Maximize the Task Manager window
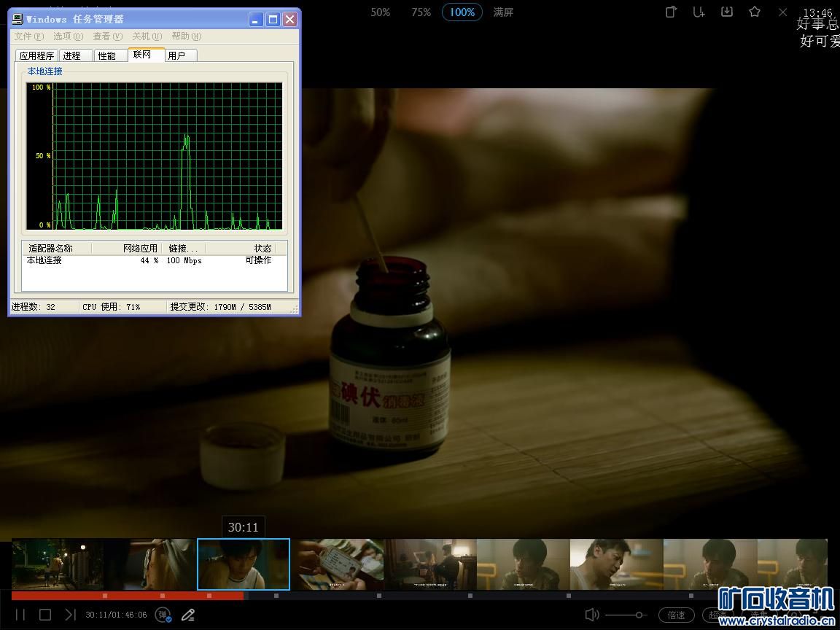The height and width of the screenshot is (630, 840). click(x=273, y=20)
